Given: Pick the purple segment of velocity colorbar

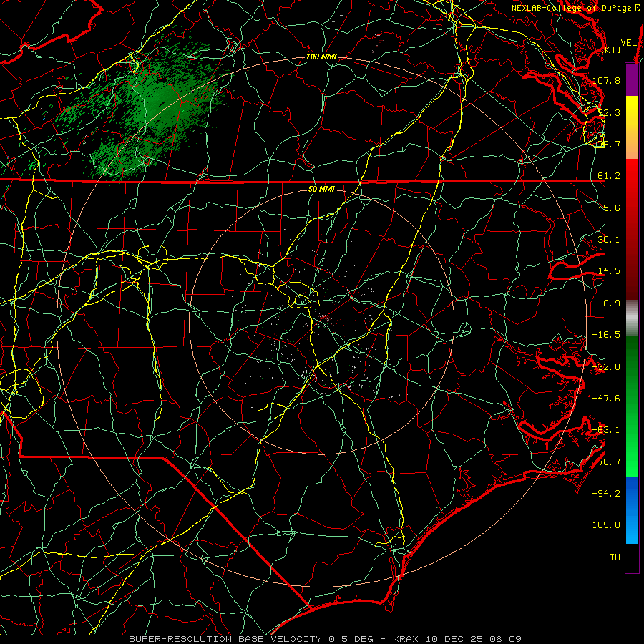Looking at the screenshot, I should tap(632, 79).
